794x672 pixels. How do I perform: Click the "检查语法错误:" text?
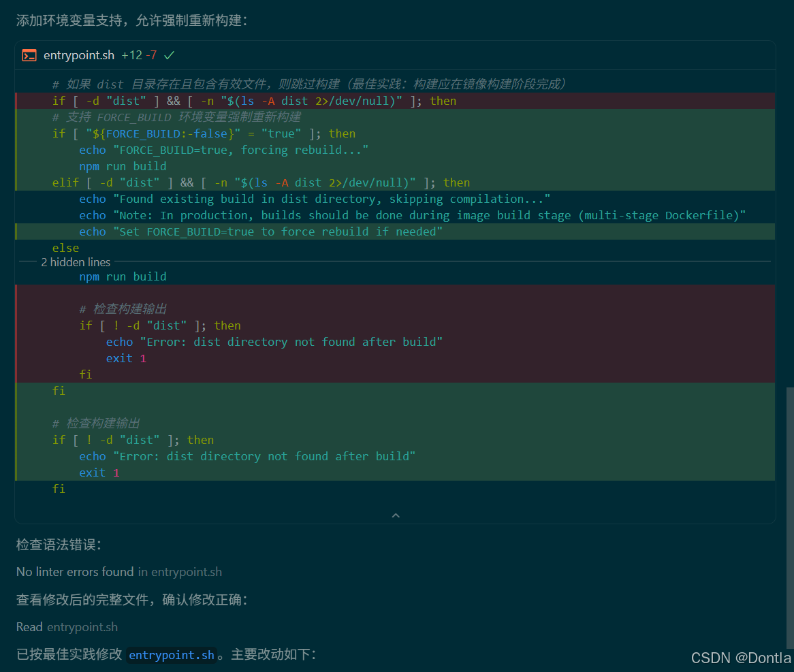59,545
